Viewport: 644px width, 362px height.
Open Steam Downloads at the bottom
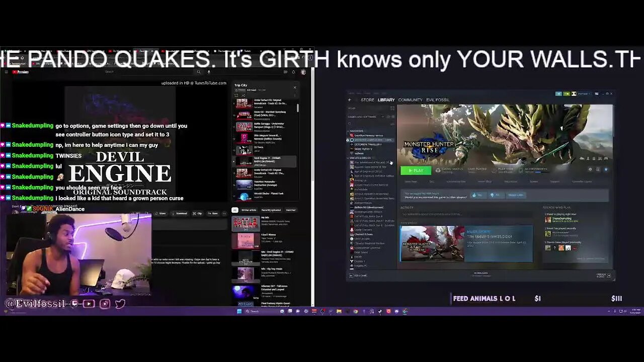coord(480,274)
